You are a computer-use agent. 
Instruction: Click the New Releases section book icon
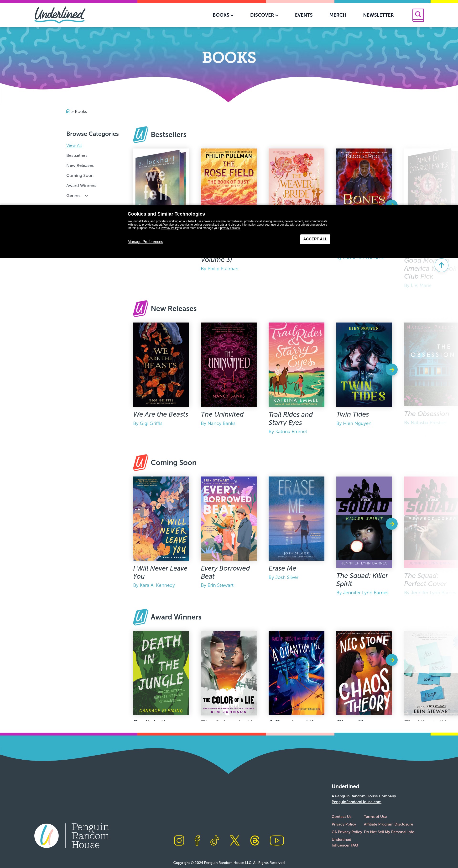(141, 309)
